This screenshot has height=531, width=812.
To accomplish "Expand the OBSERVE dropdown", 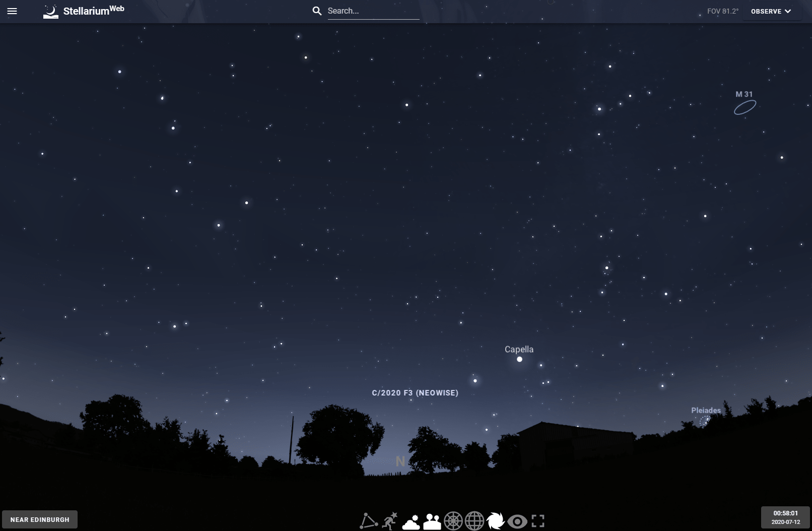I will (771, 11).
